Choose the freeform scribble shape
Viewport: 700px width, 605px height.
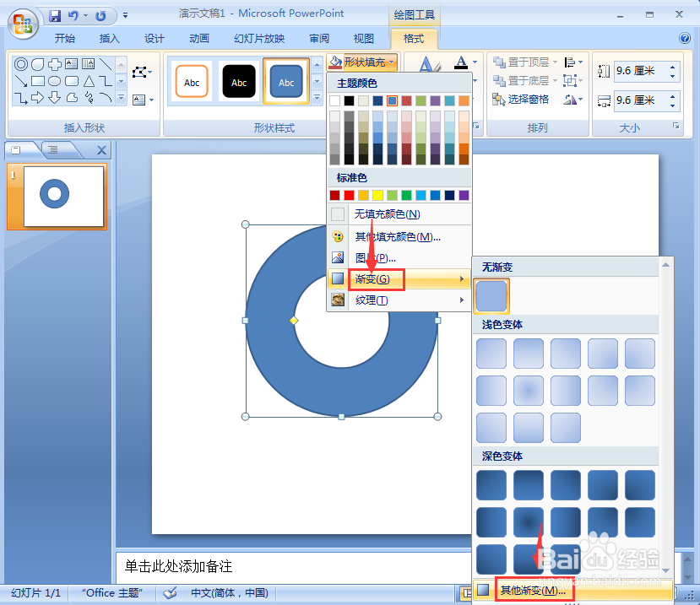pyautogui.click(x=89, y=97)
